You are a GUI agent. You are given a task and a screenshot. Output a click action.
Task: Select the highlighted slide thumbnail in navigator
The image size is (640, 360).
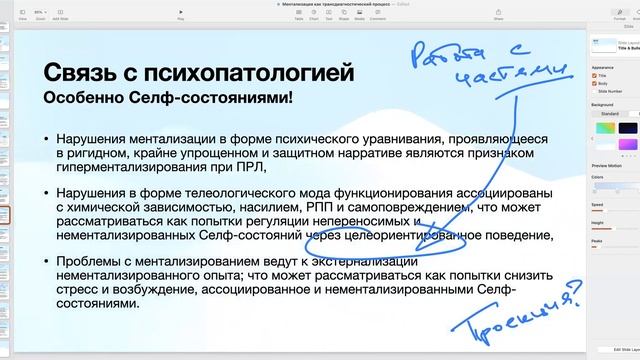(x=4, y=215)
